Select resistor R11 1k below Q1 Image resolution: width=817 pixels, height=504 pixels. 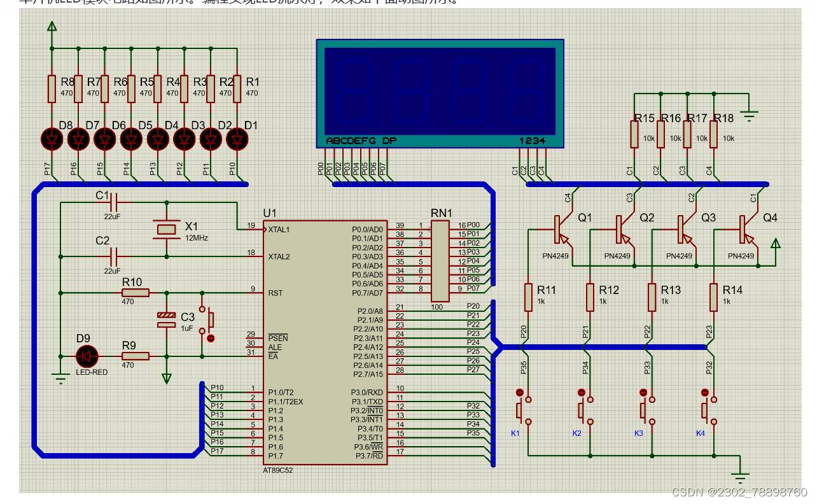(528, 297)
